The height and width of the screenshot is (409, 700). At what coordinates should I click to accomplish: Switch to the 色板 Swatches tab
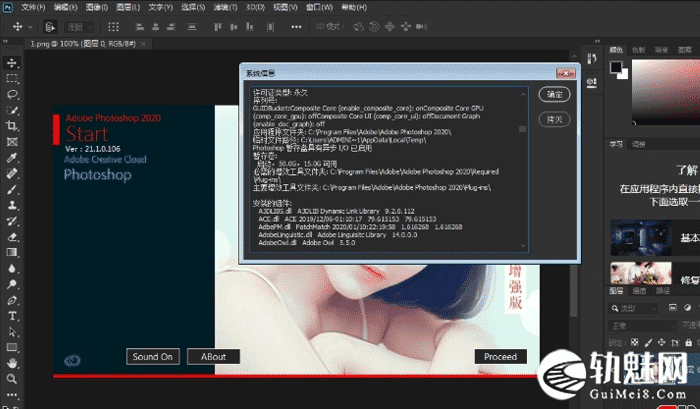[639, 50]
